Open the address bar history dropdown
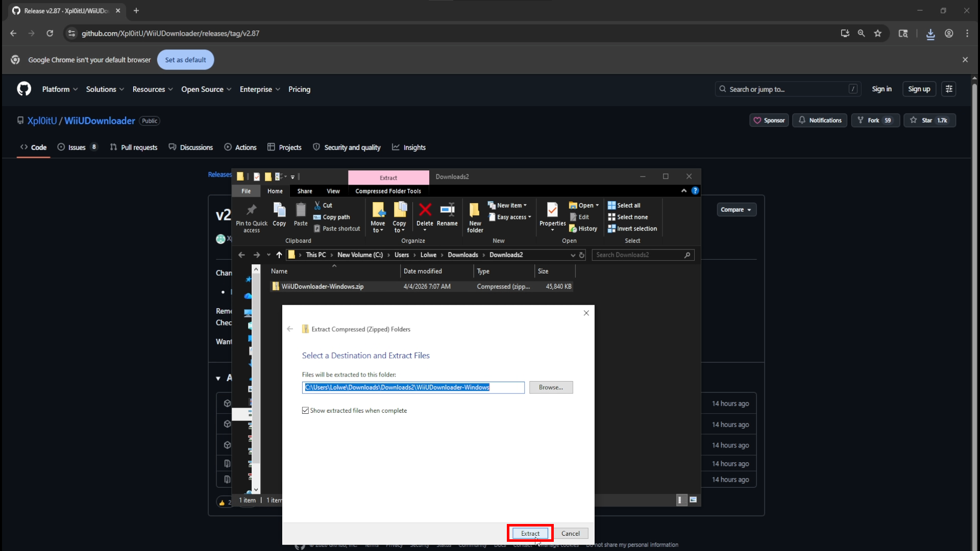 pos(573,255)
